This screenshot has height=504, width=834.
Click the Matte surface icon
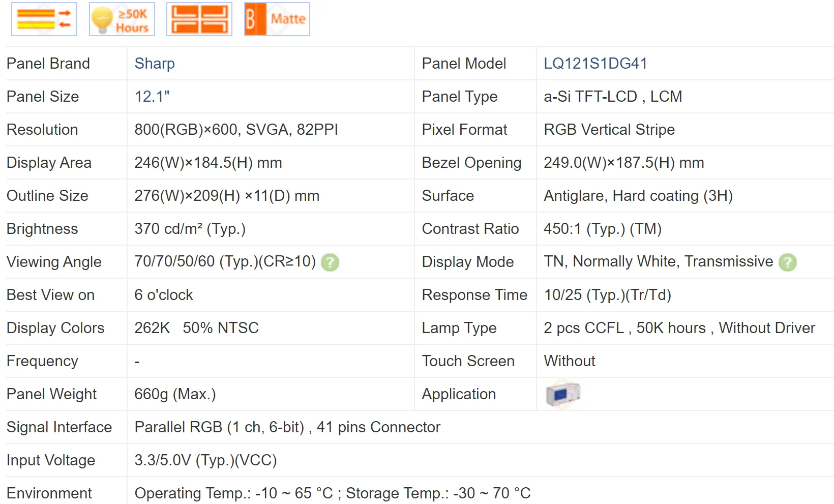point(277,19)
